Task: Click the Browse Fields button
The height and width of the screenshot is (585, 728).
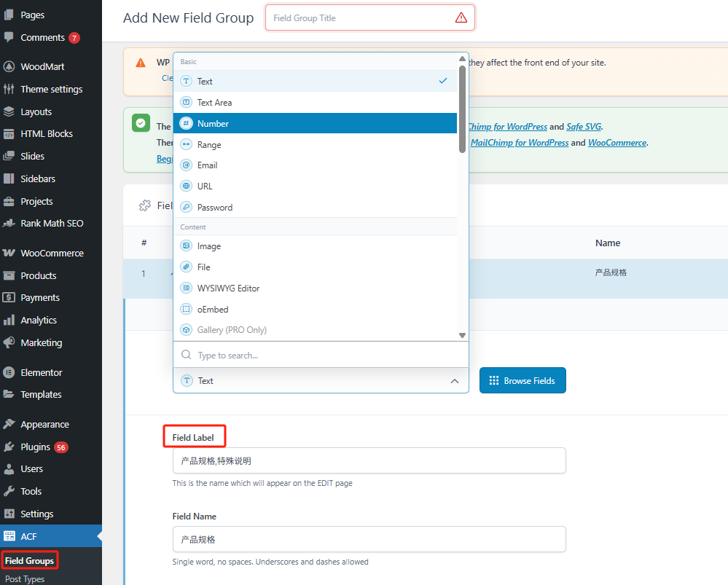Action: (522, 380)
